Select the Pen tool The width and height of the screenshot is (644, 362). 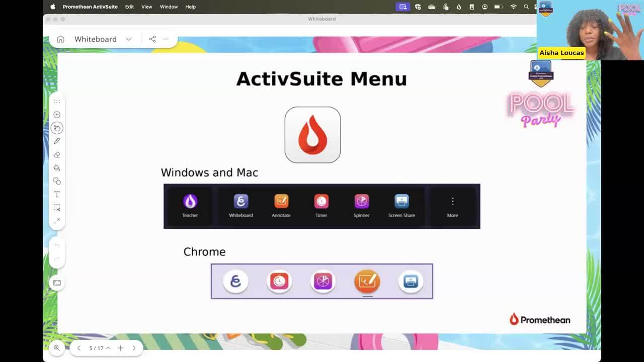pyautogui.click(x=57, y=141)
